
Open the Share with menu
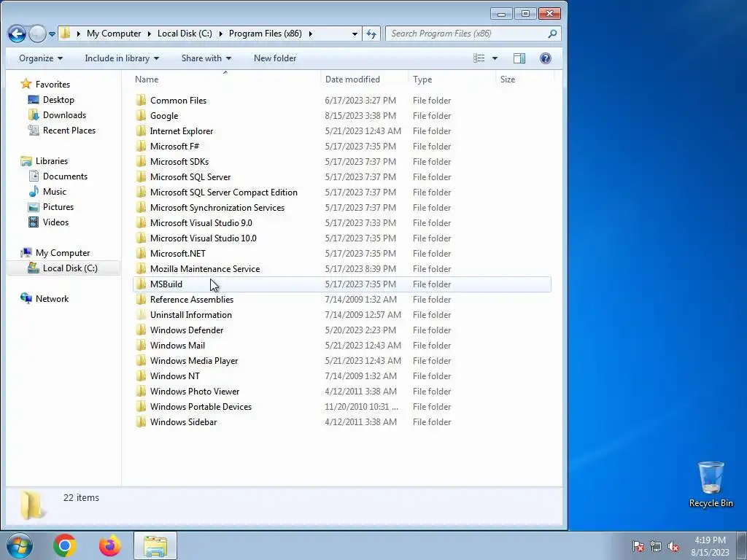pyautogui.click(x=206, y=58)
